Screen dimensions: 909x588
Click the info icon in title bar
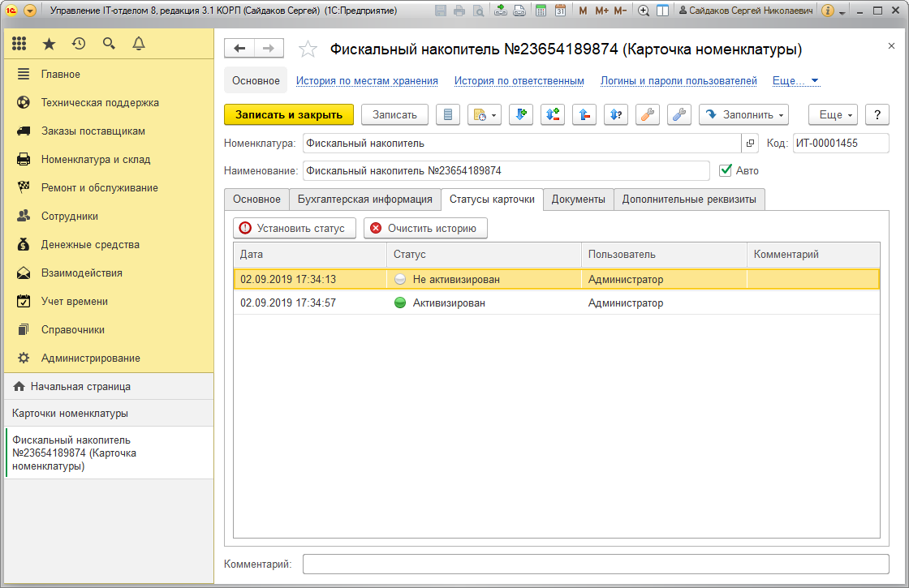[828, 11]
